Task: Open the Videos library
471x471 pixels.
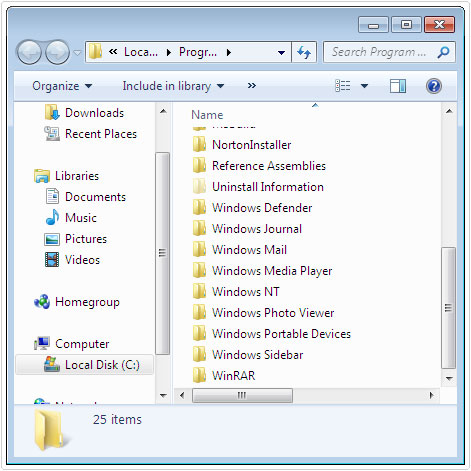Action: click(72, 260)
